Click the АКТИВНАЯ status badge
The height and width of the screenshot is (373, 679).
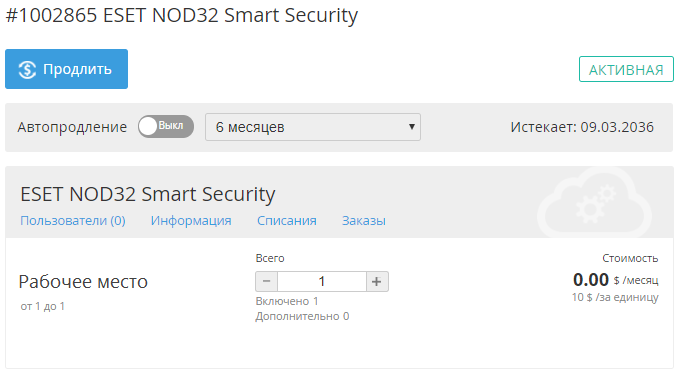point(626,69)
